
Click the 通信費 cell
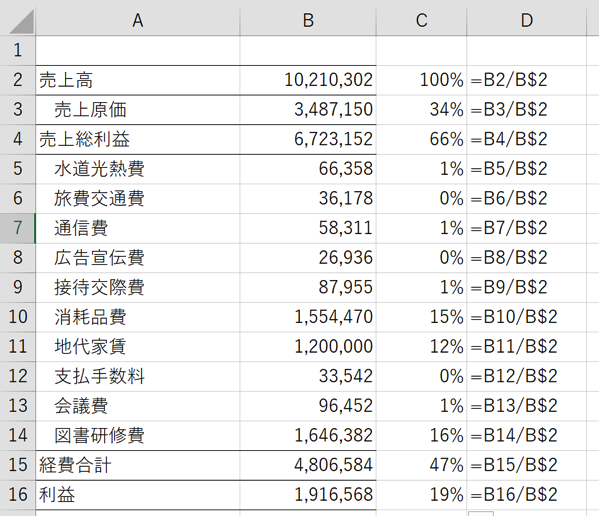138,228
